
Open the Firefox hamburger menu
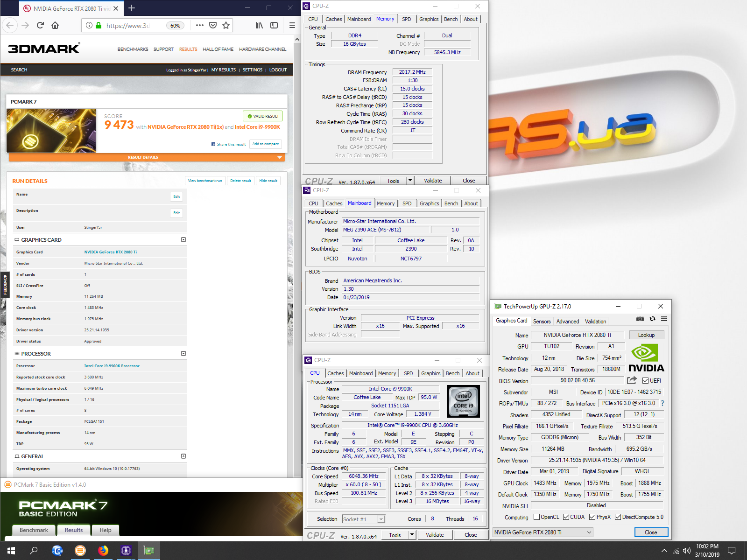(x=292, y=25)
